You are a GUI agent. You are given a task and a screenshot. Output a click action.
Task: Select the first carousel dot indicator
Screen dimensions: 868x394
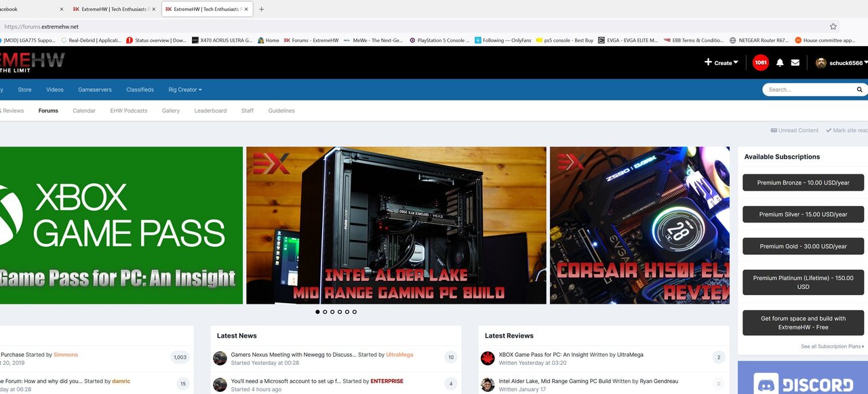coord(317,312)
